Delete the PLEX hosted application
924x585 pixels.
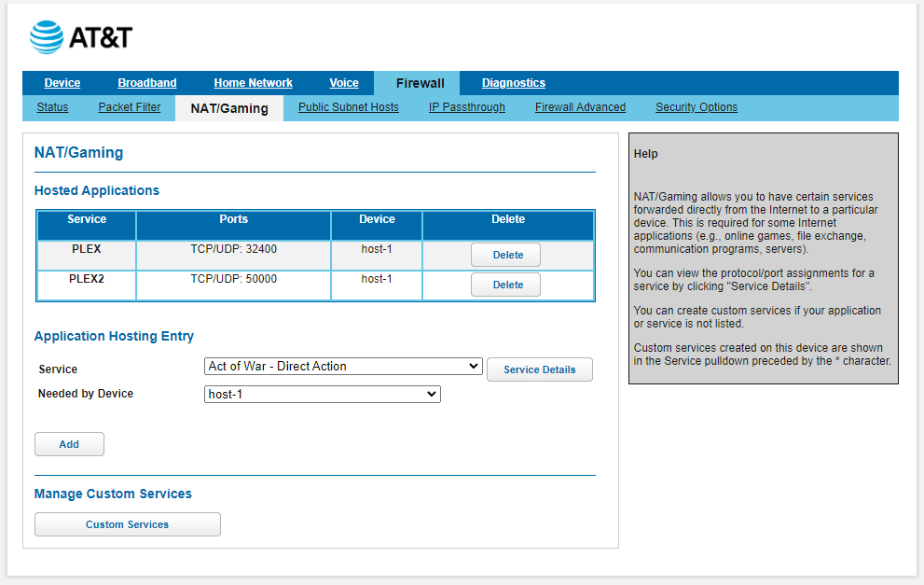[505, 254]
